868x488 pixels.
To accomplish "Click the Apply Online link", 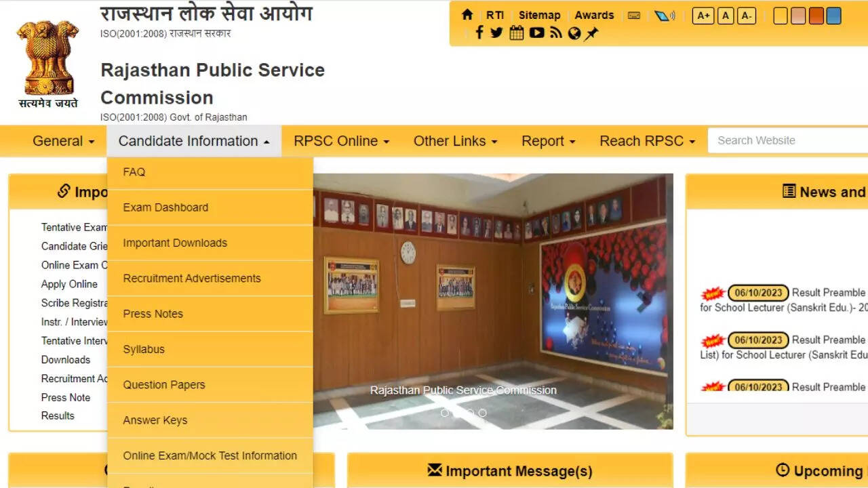I will coord(69,284).
